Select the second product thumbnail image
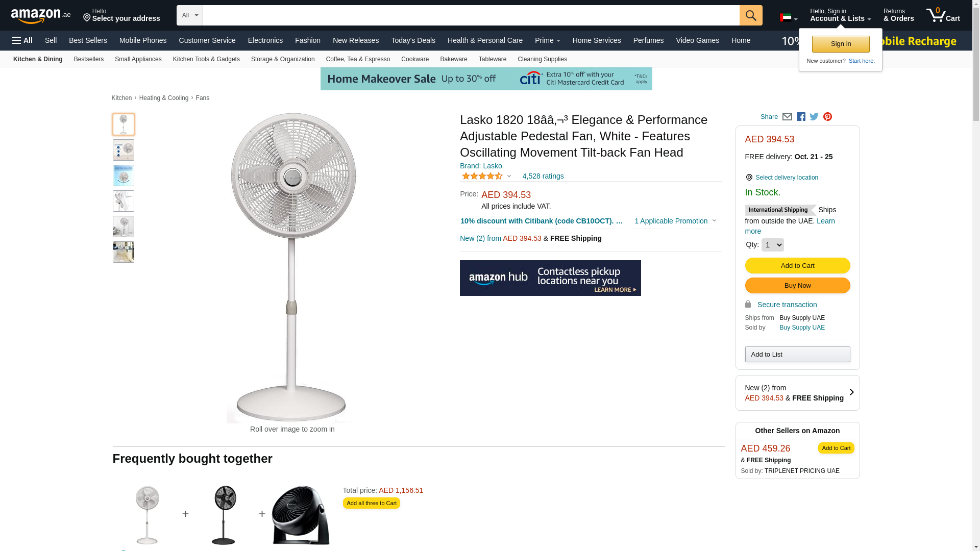980x551 pixels. coord(124,150)
